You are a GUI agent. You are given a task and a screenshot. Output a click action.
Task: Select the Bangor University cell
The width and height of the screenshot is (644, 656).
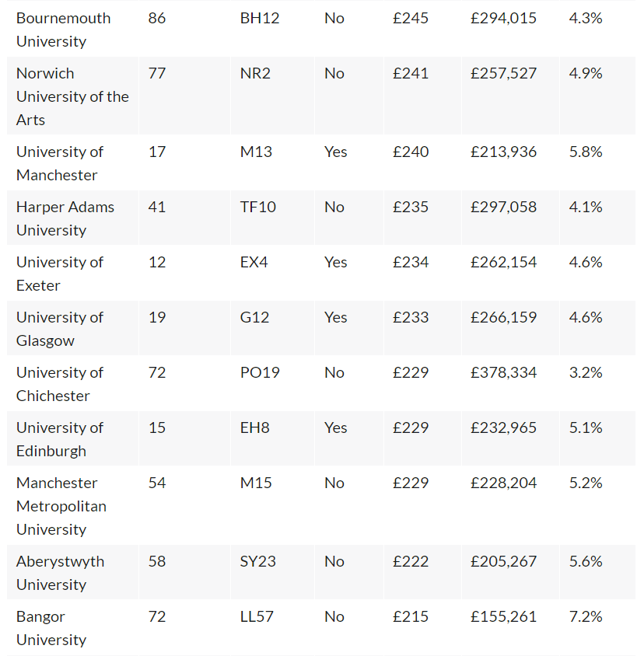click(72, 628)
